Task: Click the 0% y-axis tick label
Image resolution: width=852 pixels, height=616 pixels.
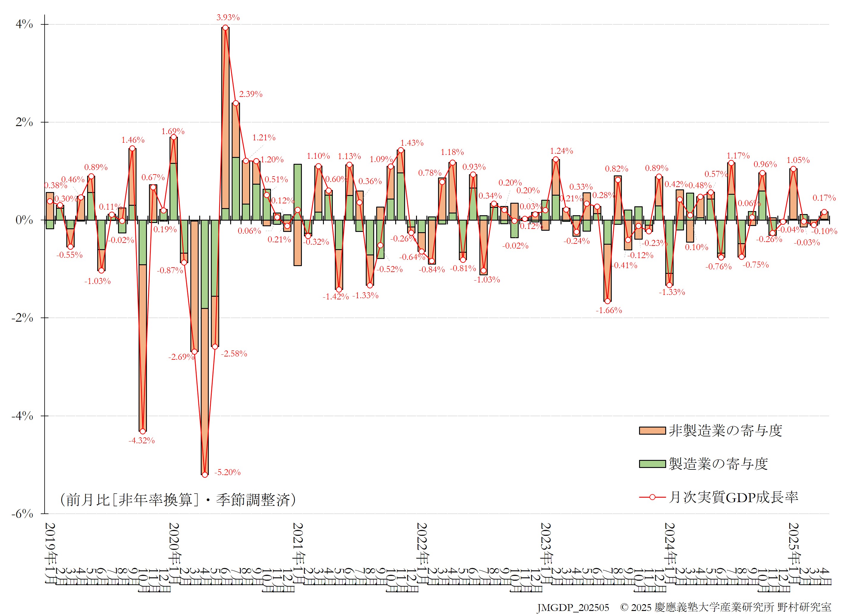Action: [x=24, y=220]
